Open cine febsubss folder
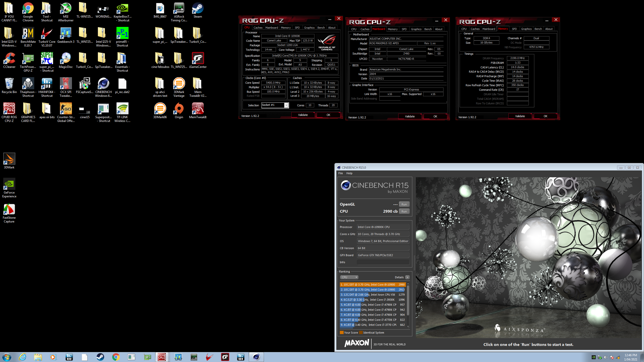The image size is (644, 362). pyautogui.click(x=160, y=60)
